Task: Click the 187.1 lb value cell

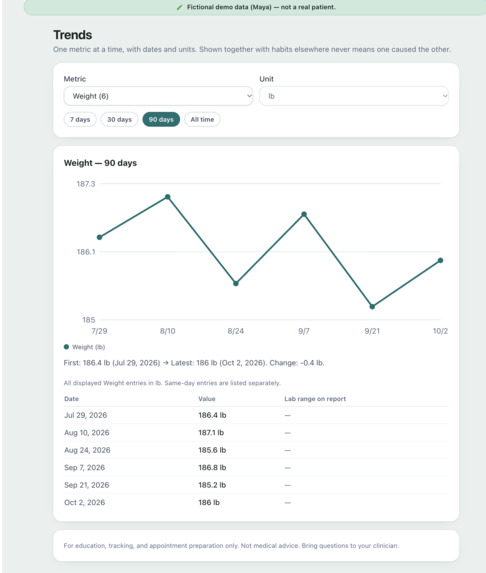Action: point(211,433)
